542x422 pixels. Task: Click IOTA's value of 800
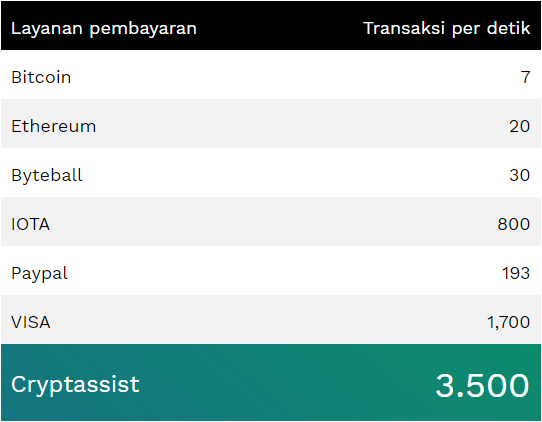[x=514, y=224]
